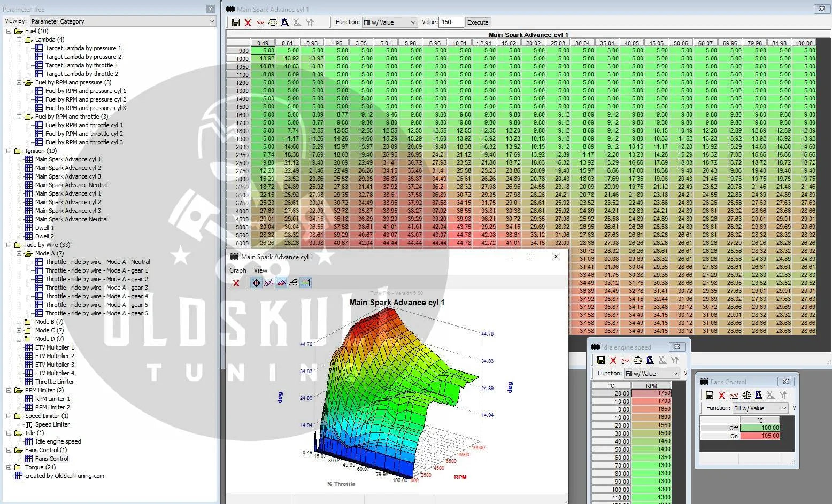
Task: Open the Graph menu
Action: coord(237,270)
